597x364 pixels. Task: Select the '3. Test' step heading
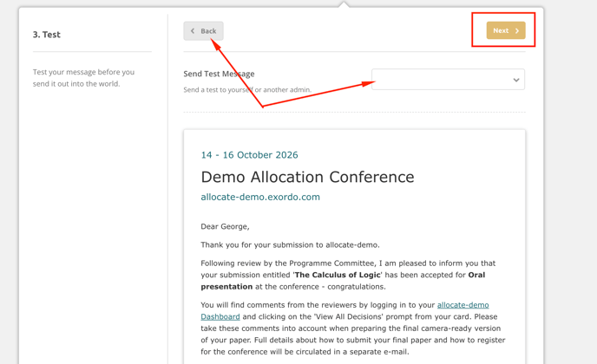[x=47, y=35]
